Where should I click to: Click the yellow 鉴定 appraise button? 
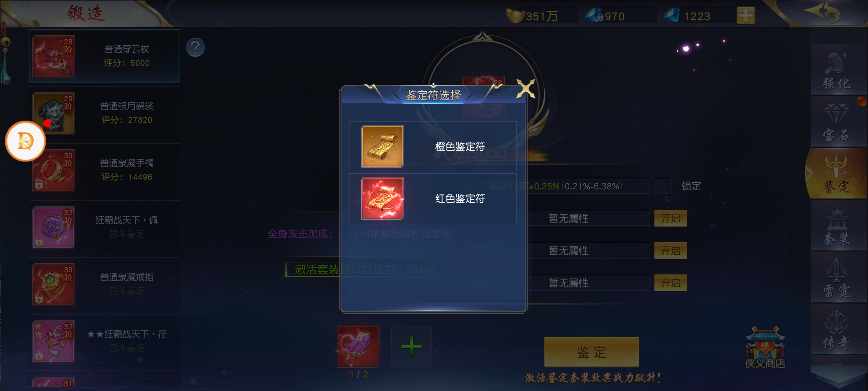(x=591, y=352)
